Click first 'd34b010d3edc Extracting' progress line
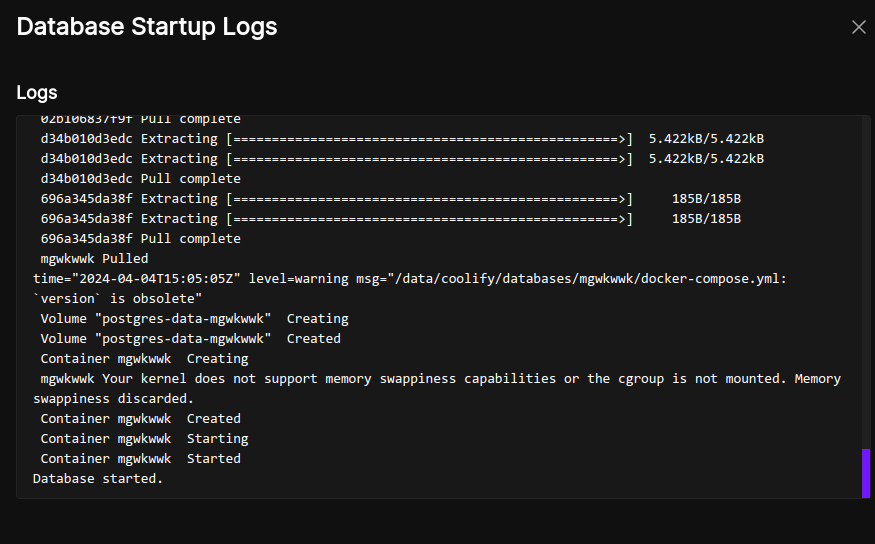Viewport: 875px width, 544px height. pyautogui.click(x=402, y=139)
